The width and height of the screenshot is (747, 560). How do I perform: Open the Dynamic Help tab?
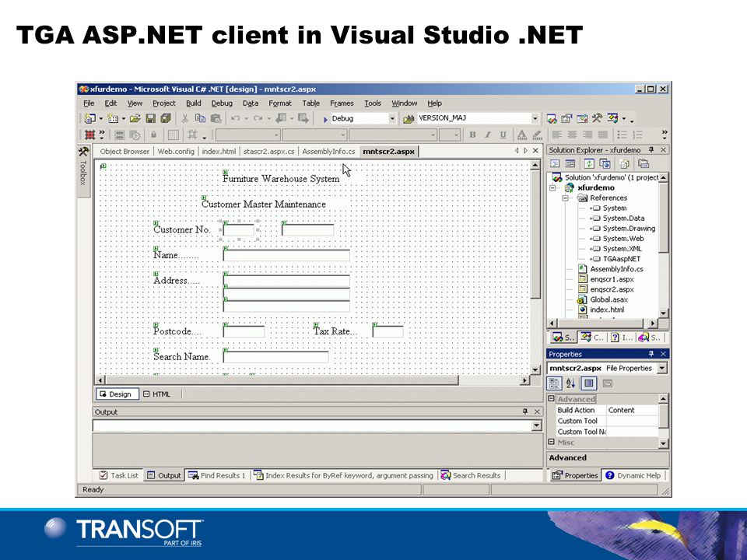coord(633,475)
